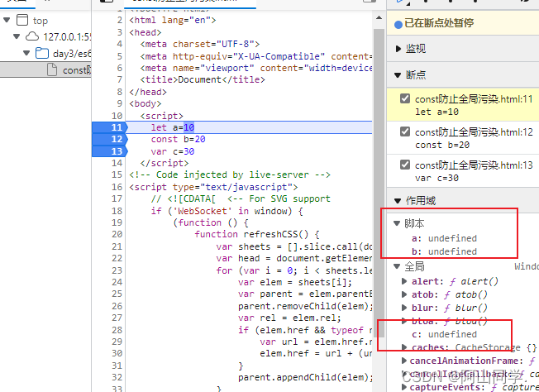Click the highlighted value 10 on line 11

(188, 127)
